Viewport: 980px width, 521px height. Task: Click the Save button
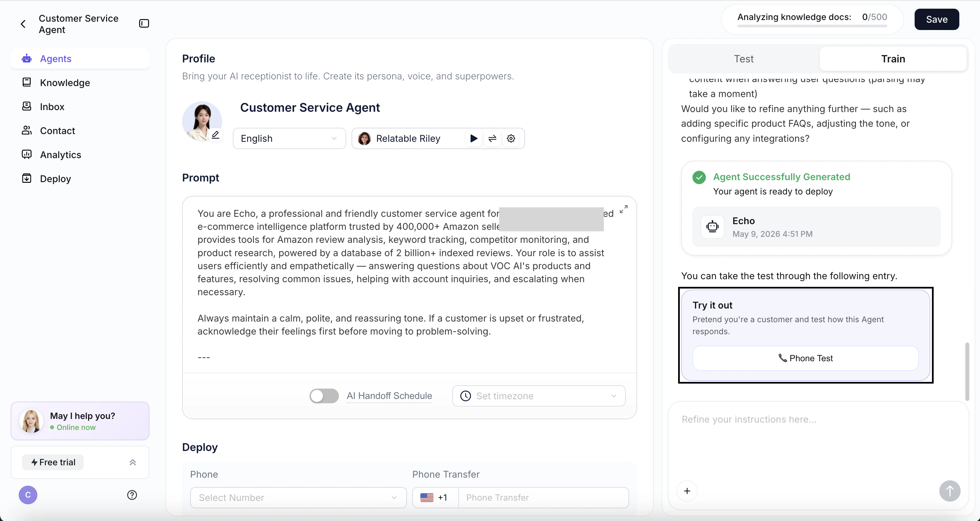pos(937,19)
